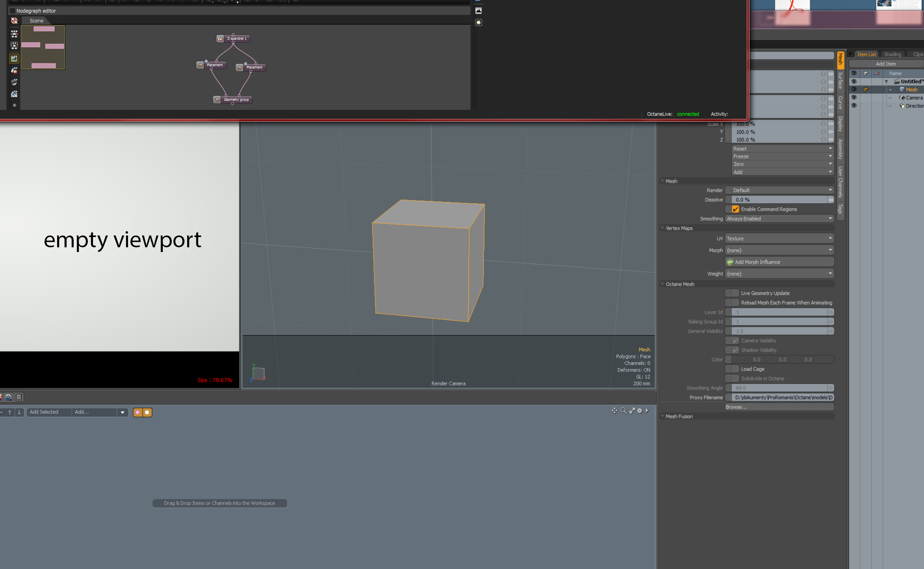This screenshot has width=924, height=569.
Task: Click the second node-layout icon in Nodegraph sidebar
Action: tap(14, 46)
